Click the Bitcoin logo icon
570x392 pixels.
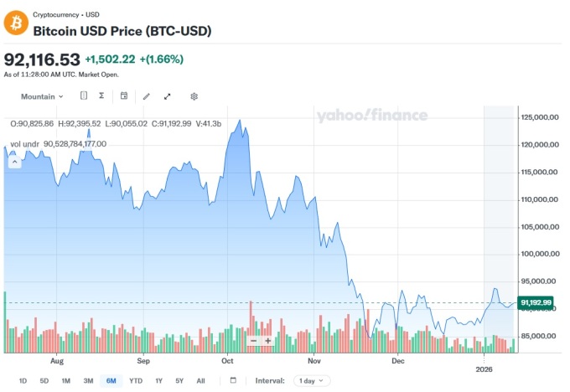click(15, 22)
